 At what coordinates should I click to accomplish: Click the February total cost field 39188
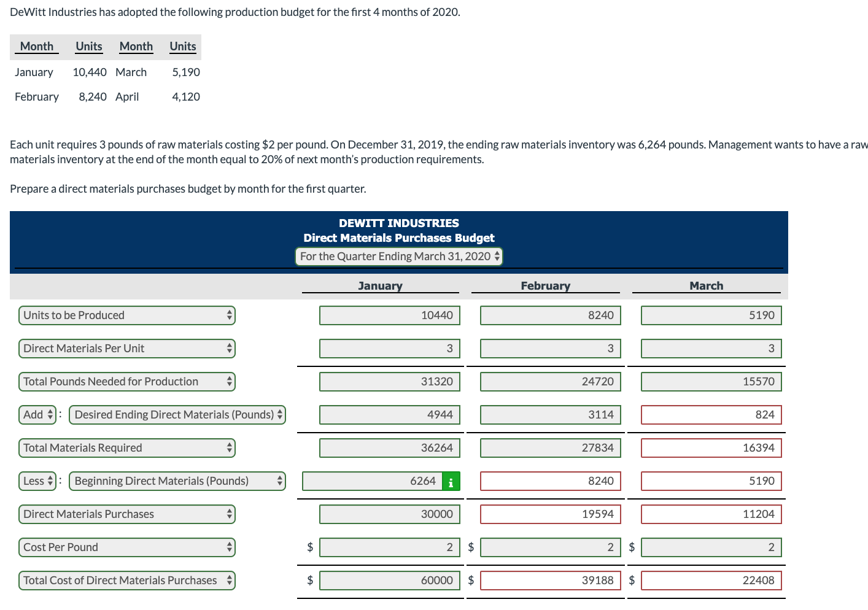551,581
